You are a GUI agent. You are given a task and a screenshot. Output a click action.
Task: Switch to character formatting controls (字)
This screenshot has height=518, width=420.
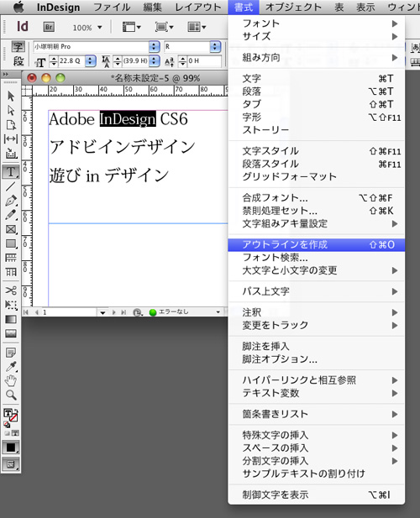18,47
